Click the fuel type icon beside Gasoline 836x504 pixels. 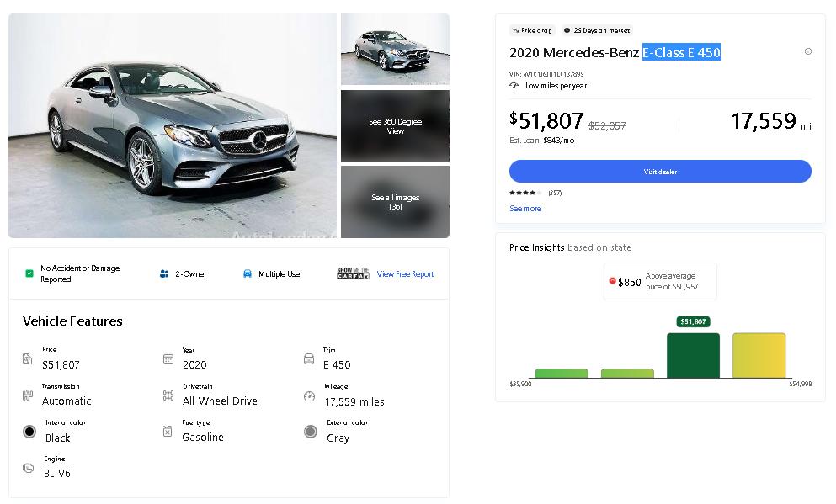coord(168,432)
